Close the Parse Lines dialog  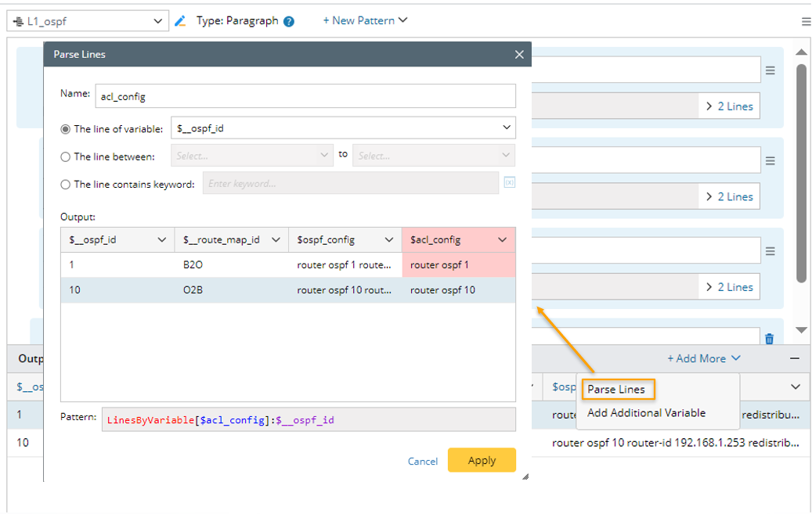point(519,55)
